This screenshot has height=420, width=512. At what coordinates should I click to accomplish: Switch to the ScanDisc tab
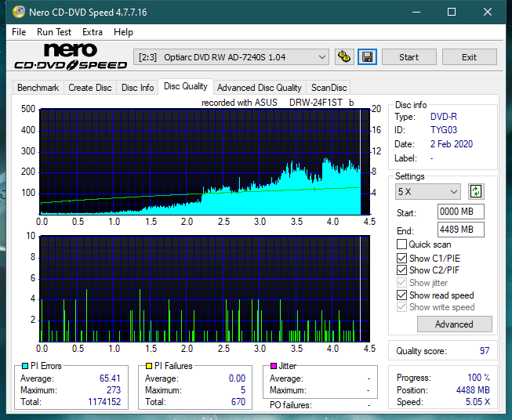pos(329,88)
